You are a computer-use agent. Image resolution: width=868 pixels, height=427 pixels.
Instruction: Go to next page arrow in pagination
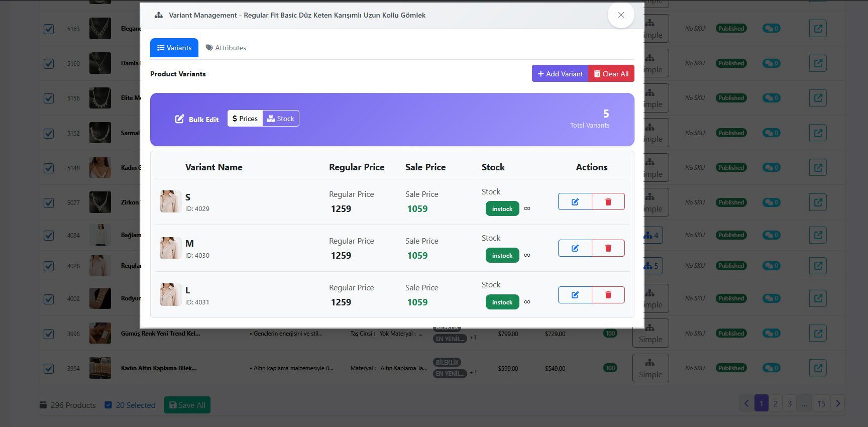(837, 403)
